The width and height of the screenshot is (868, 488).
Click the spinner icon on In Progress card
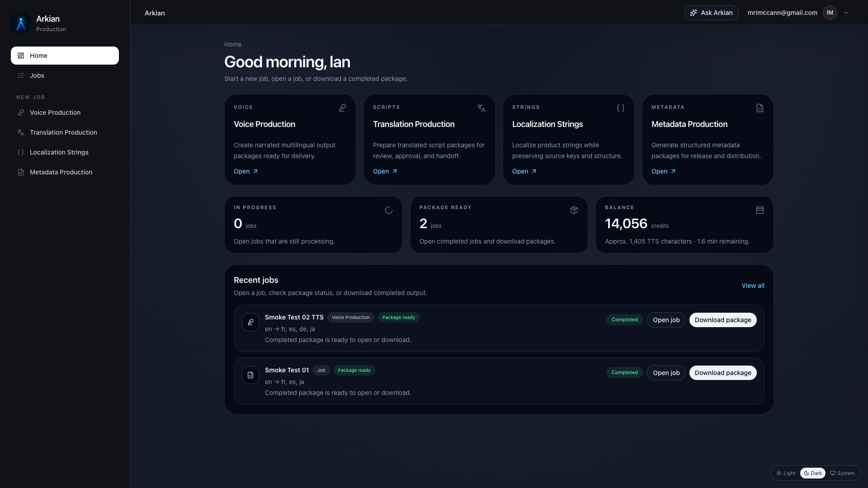(388, 210)
